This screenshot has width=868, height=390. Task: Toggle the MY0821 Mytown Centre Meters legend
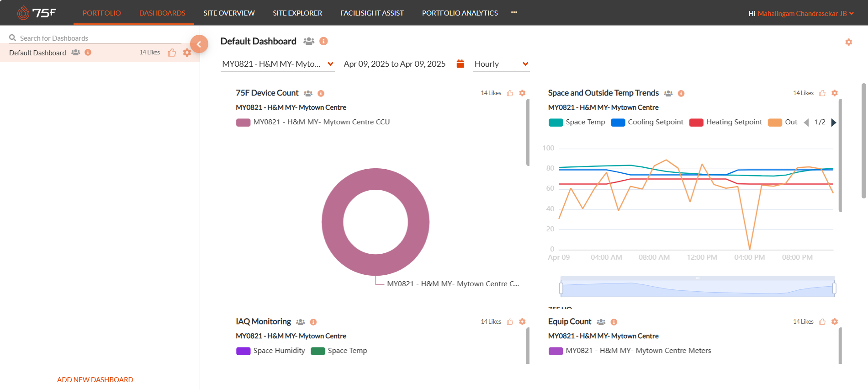(x=630, y=351)
